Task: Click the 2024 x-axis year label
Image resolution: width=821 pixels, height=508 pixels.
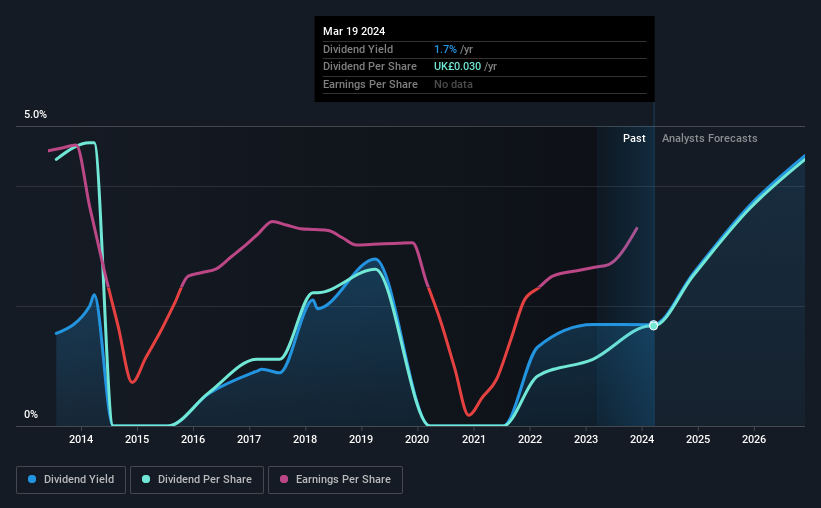Action: 642,439
